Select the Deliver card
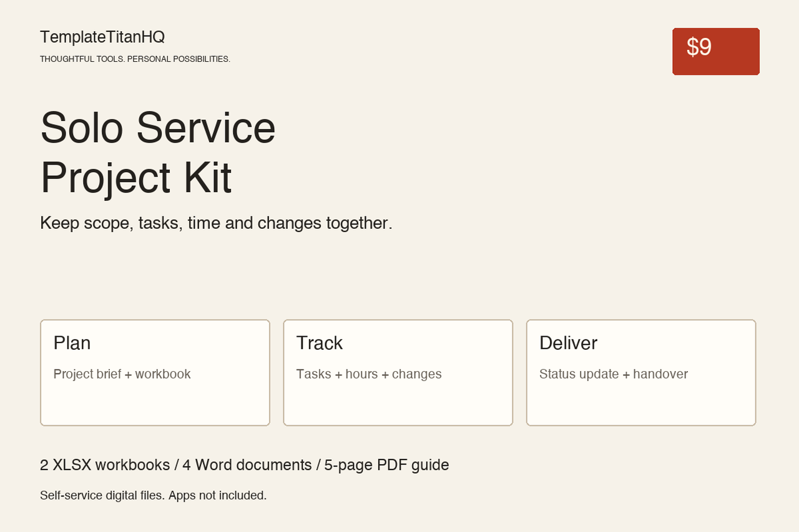 641,373
